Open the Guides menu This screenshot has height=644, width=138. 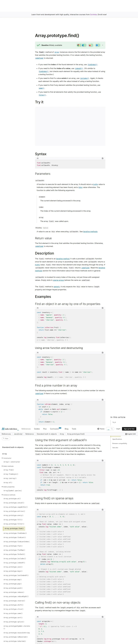pyautogui.click(x=37, y=429)
